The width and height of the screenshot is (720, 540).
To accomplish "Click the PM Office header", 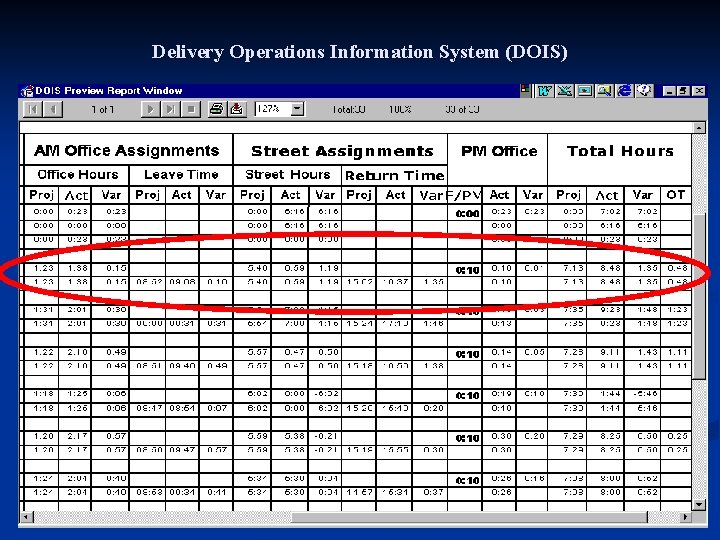I will 499,151.
